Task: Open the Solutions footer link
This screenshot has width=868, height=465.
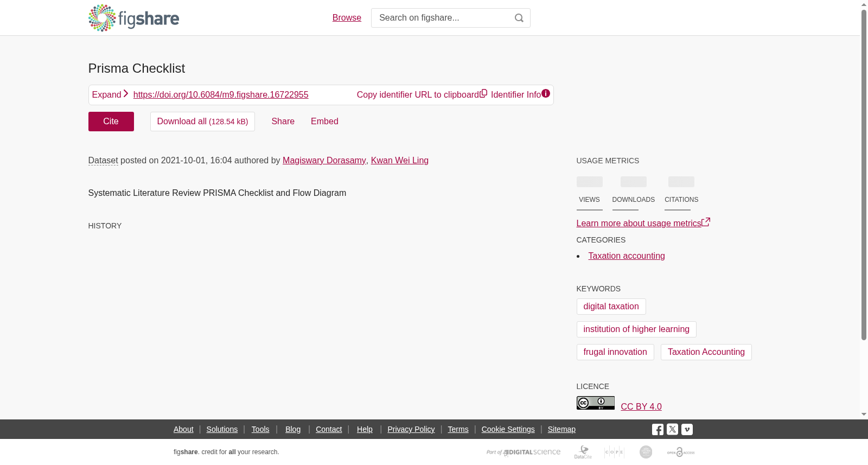Action: click(222, 429)
